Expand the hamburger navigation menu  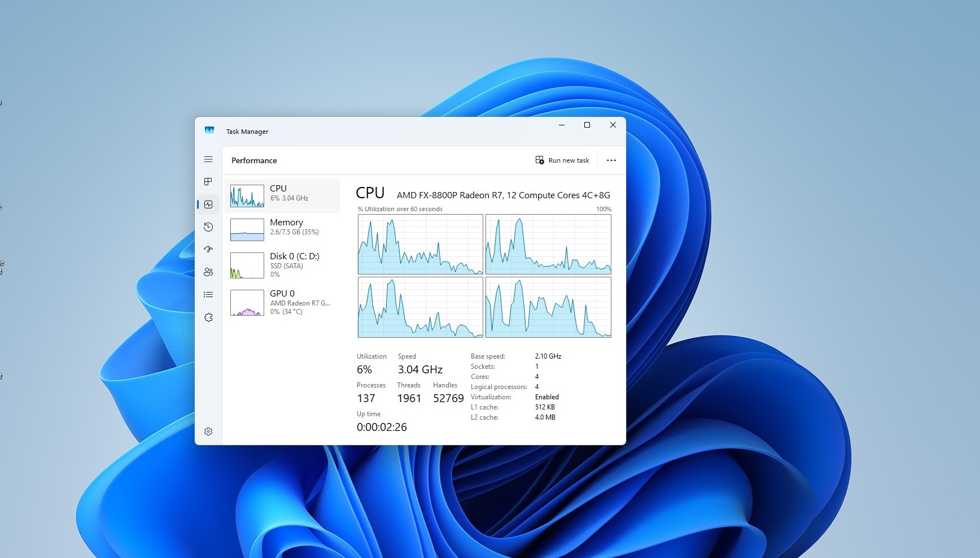pyautogui.click(x=208, y=159)
